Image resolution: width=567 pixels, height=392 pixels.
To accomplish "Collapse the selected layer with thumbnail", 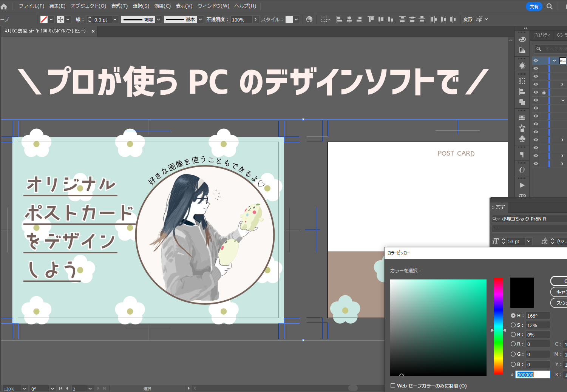I will 554,60.
